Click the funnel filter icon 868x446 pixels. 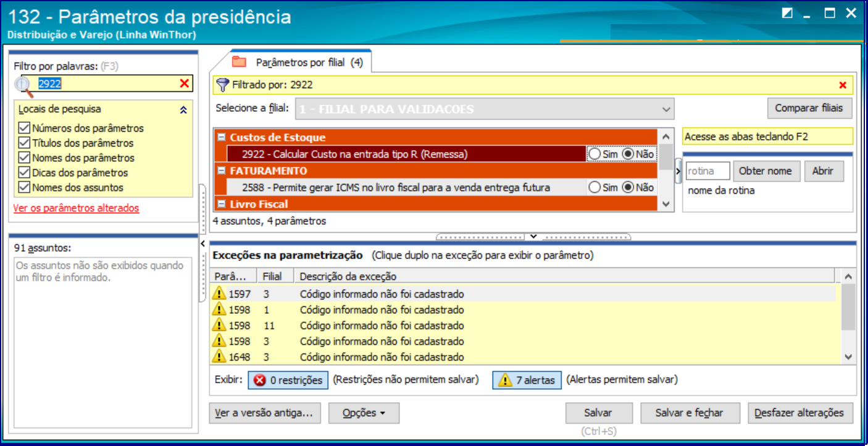click(x=223, y=85)
